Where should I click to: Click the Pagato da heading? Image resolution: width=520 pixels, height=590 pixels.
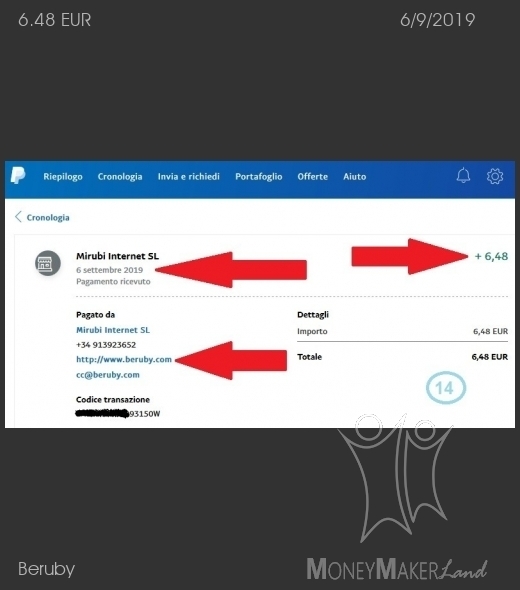click(x=96, y=315)
